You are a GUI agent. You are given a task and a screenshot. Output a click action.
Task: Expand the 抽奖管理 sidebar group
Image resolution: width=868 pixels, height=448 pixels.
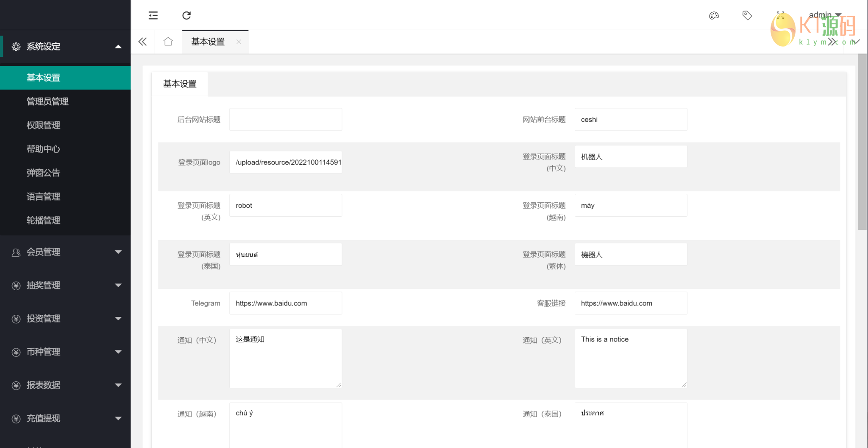(x=65, y=286)
